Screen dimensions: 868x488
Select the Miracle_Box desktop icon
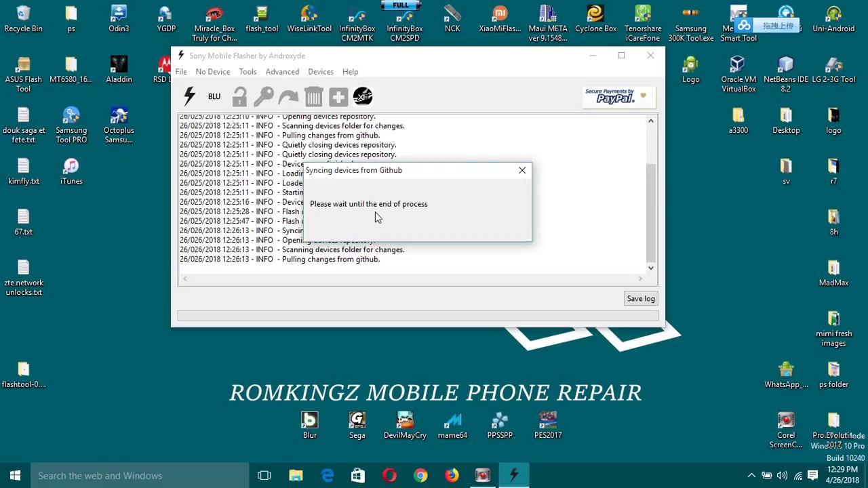pyautogui.click(x=214, y=24)
